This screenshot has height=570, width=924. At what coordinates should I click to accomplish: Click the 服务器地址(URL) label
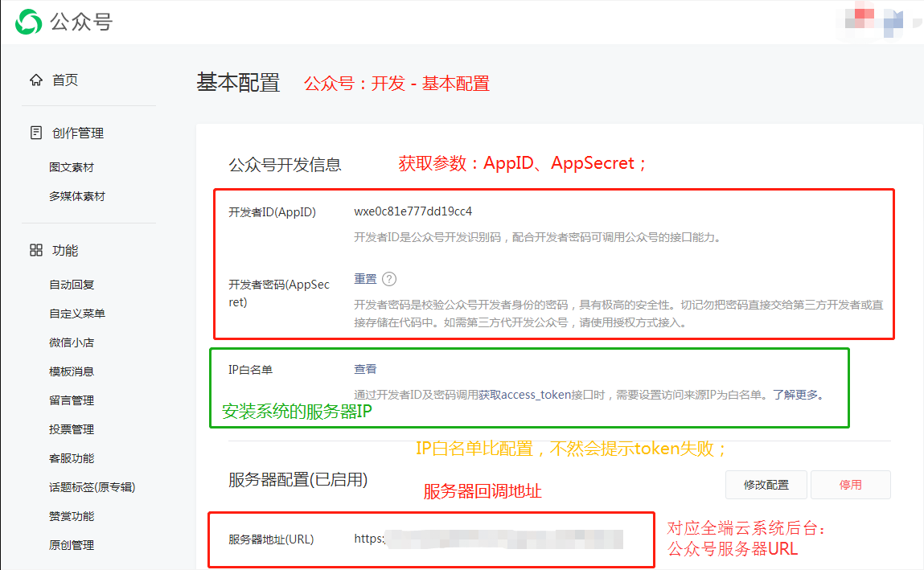pyautogui.click(x=271, y=539)
